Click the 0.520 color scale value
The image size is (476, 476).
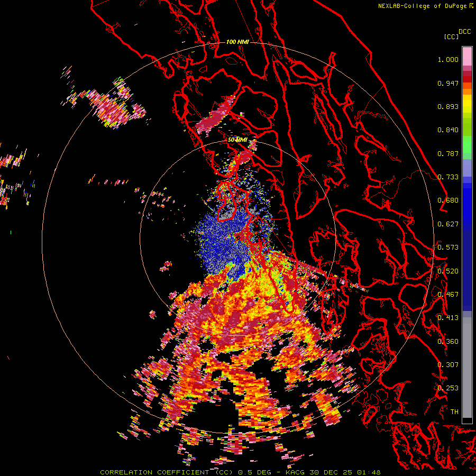(448, 271)
